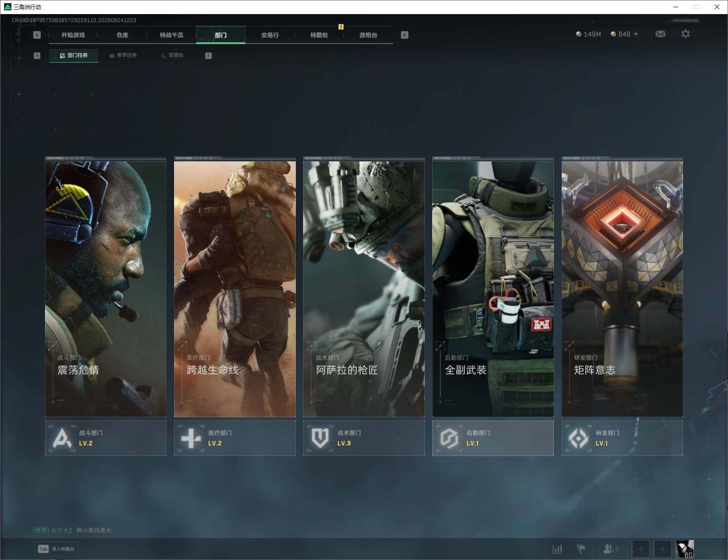The width and height of the screenshot is (728, 560).
Task: Click the 研发部门 diamond icon
Action: pos(578,439)
